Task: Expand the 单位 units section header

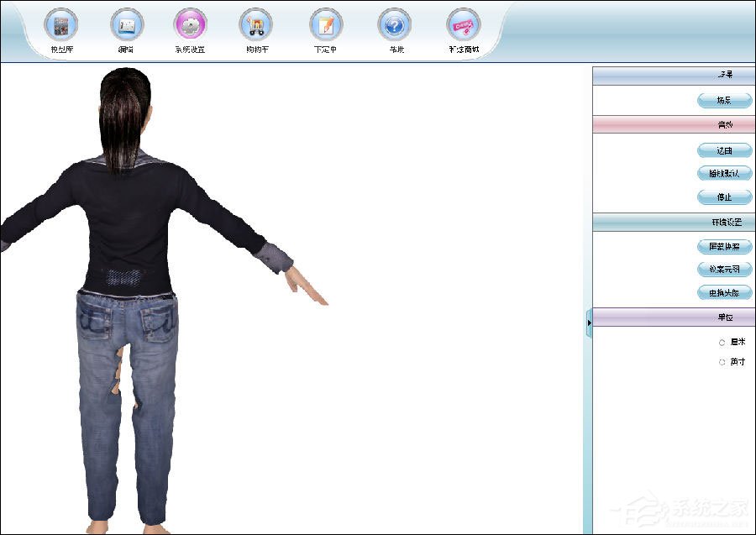Action: click(x=674, y=317)
